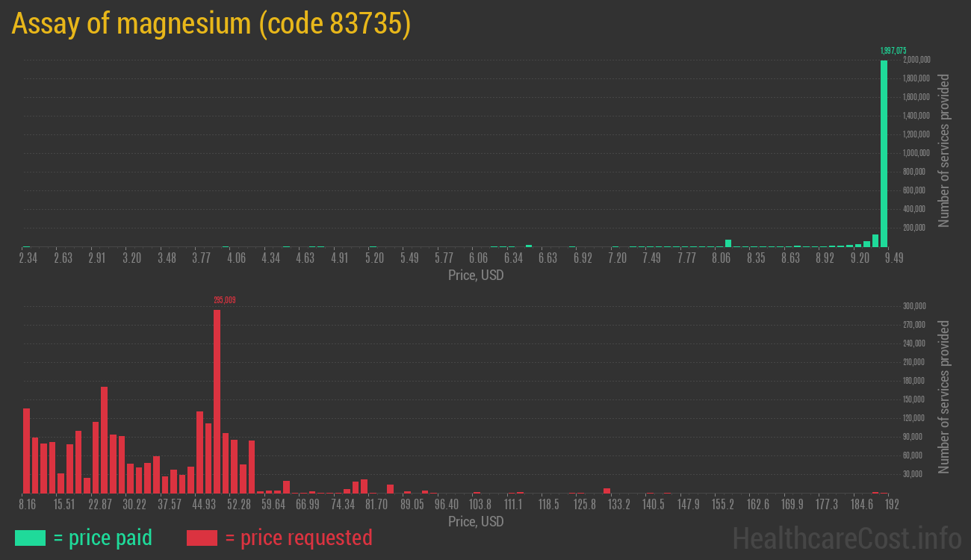This screenshot has height=560, width=971.
Task: Click the green bar just right of 8.06
Action: click(x=728, y=243)
